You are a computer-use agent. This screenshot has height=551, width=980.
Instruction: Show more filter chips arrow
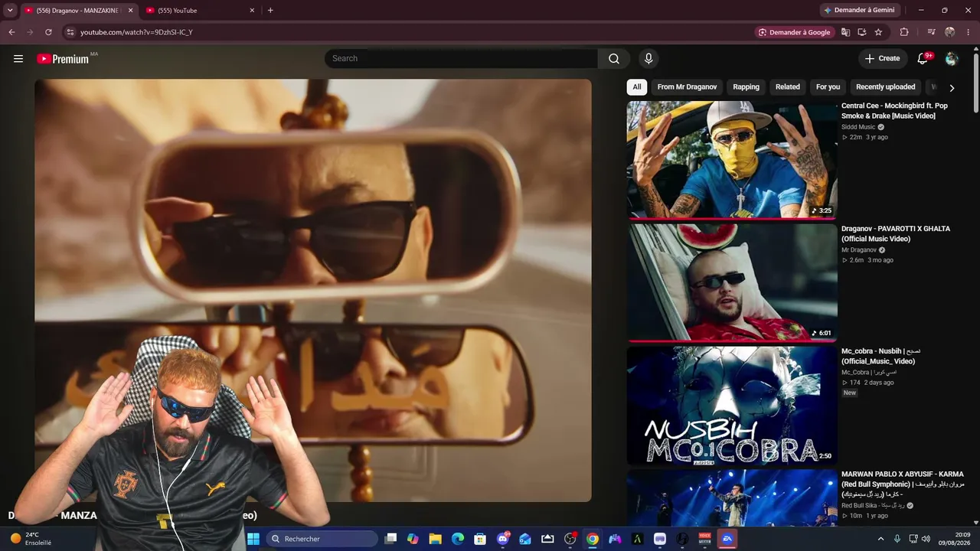(952, 88)
